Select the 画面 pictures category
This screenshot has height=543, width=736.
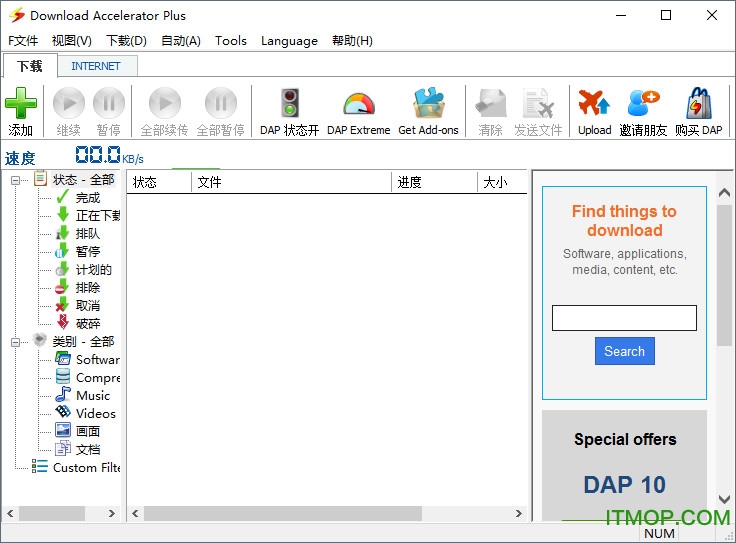(88, 431)
